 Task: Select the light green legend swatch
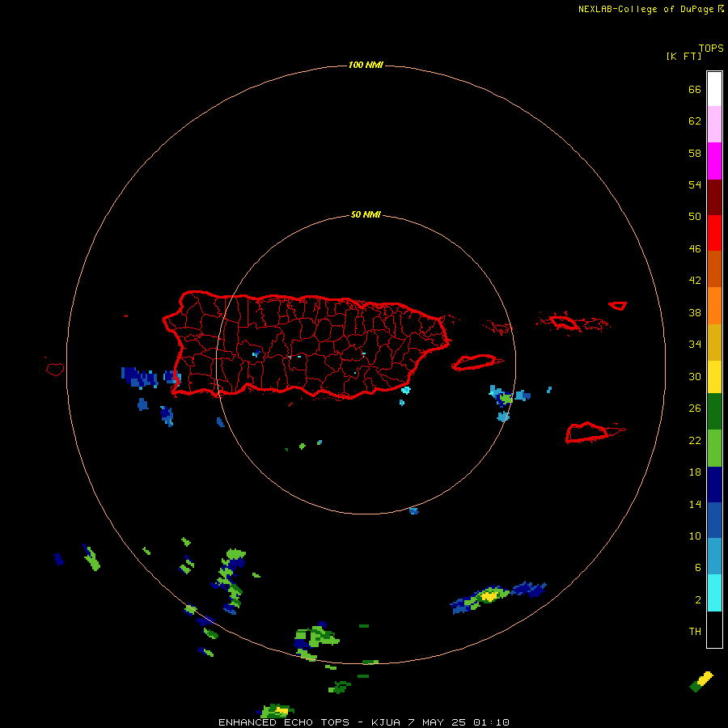(x=714, y=448)
